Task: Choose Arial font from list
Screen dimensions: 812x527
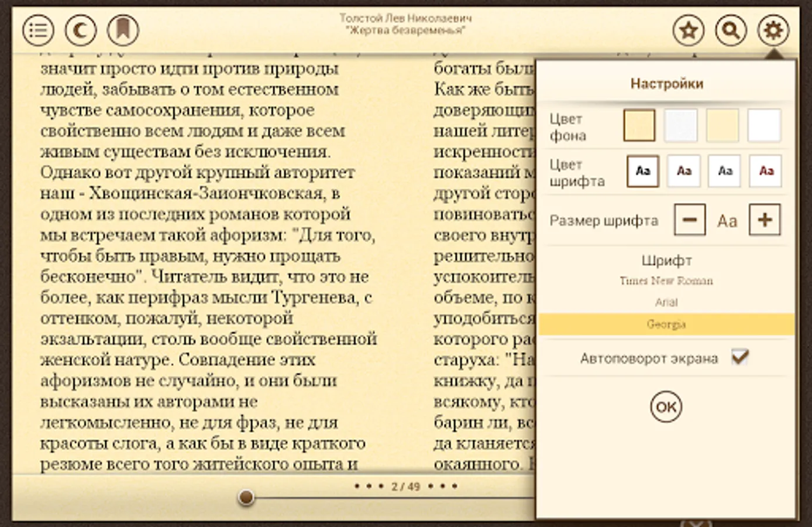Action: point(666,302)
